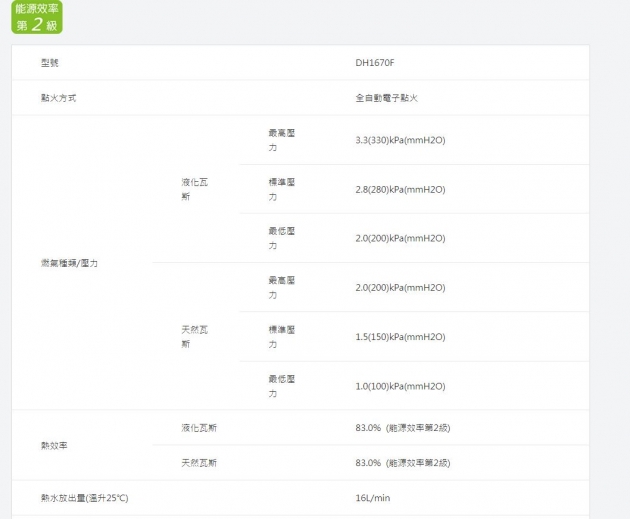The height and width of the screenshot is (519, 630).
Task: Select the 3.3(330)kPa pressure value
Action: pos(400,140)
